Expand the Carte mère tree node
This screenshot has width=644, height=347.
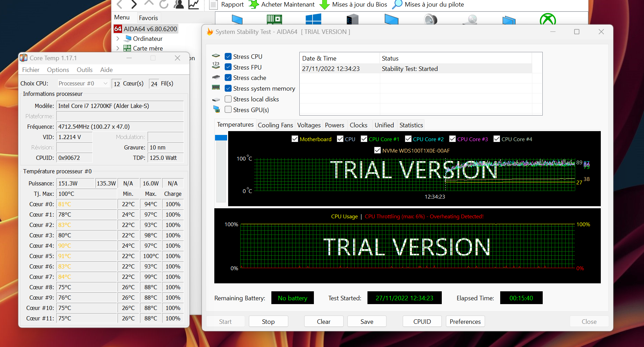point(118,48)
